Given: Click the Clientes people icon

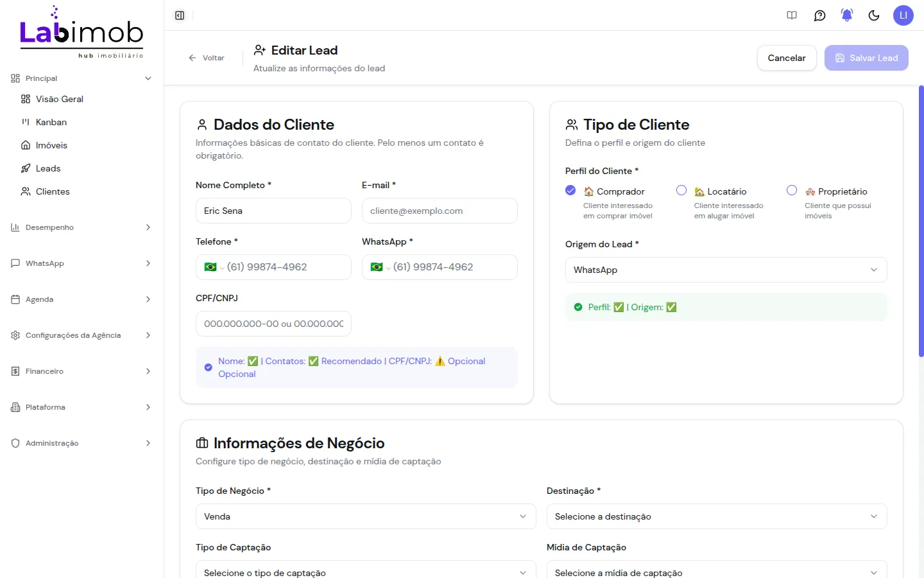Looking at the screenshot, I should 26,191.
